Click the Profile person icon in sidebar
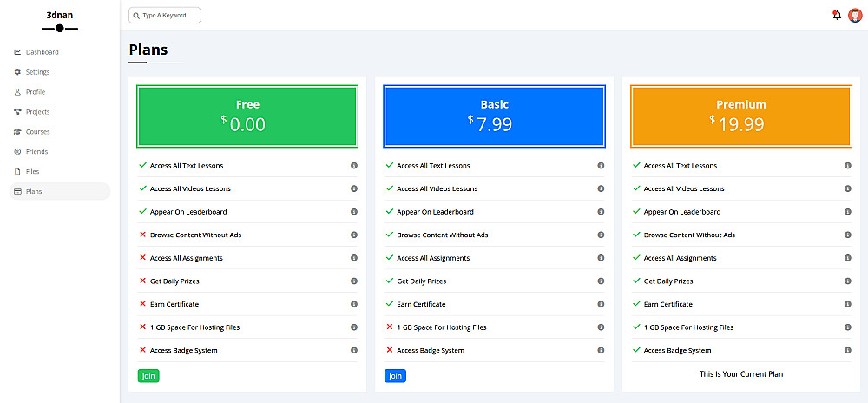868x403 pixels. click(17, 92)
